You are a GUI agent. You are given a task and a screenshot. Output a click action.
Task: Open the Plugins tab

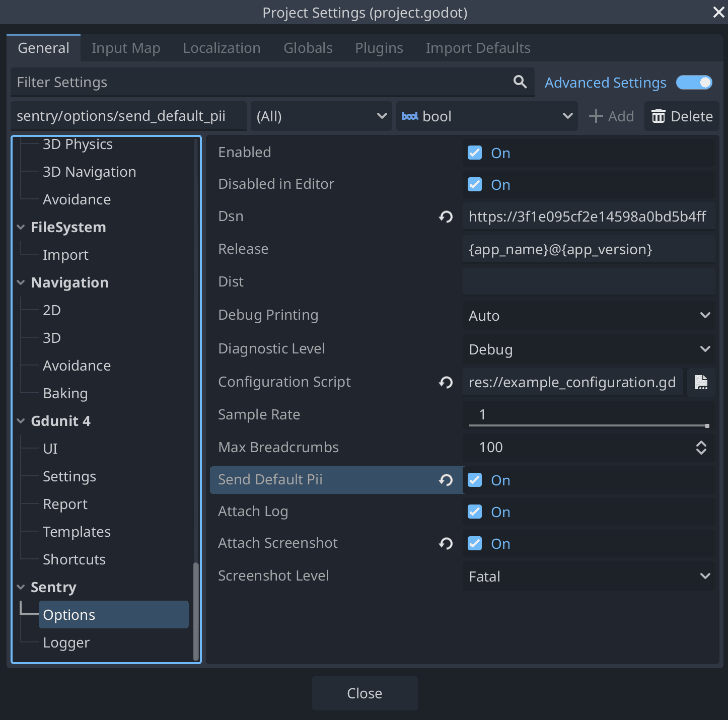(379, 48)
